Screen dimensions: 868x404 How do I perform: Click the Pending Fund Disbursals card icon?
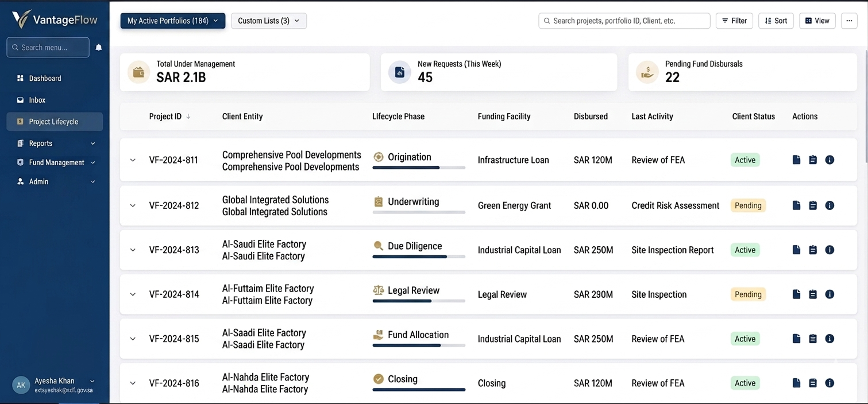647,72
